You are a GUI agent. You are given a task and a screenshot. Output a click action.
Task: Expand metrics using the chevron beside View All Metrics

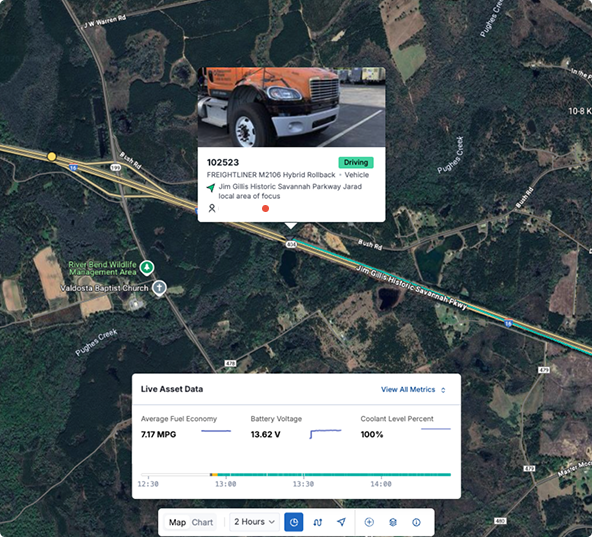(x=443, y=390)
